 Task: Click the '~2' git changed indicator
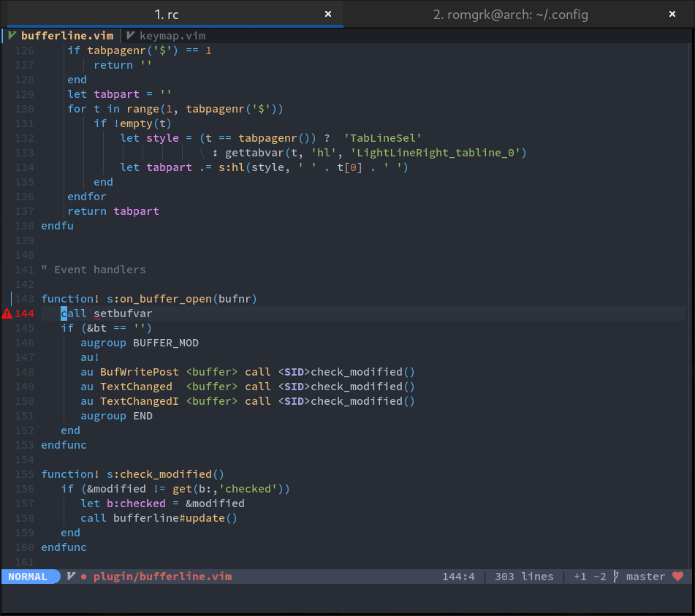point(600,577)
